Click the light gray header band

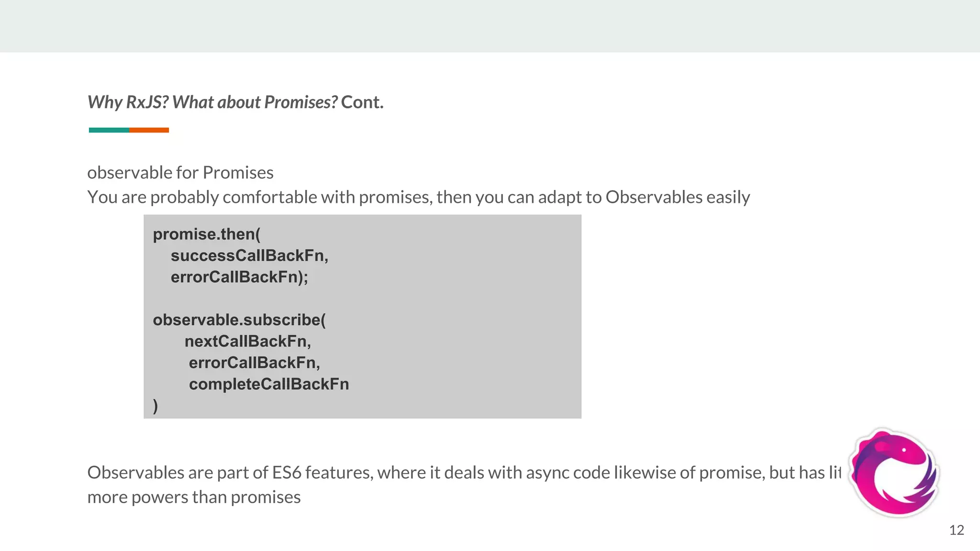tap(490, 26)
